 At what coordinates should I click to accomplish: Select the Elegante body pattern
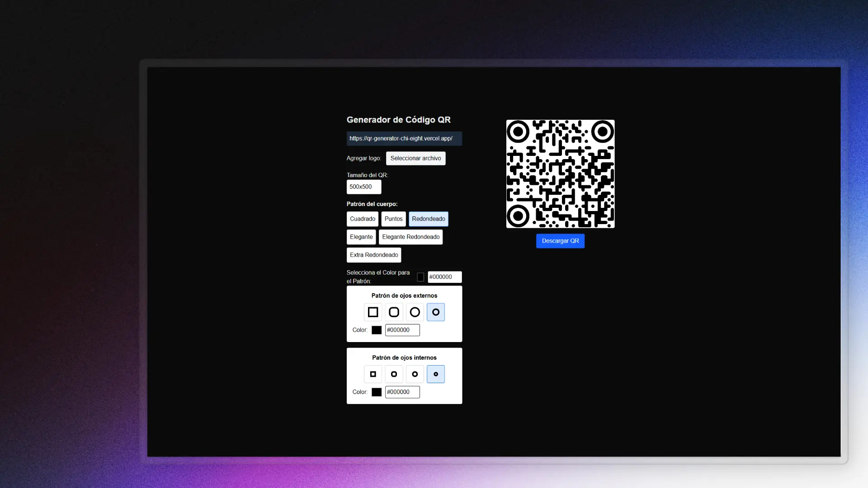361,237
